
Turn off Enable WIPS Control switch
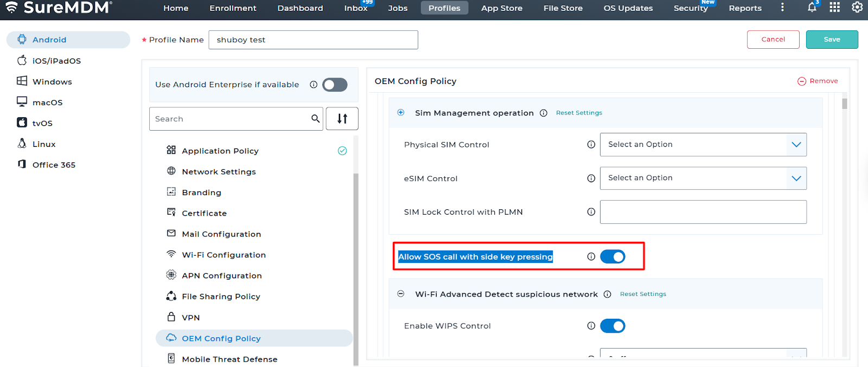coord(612,326)
